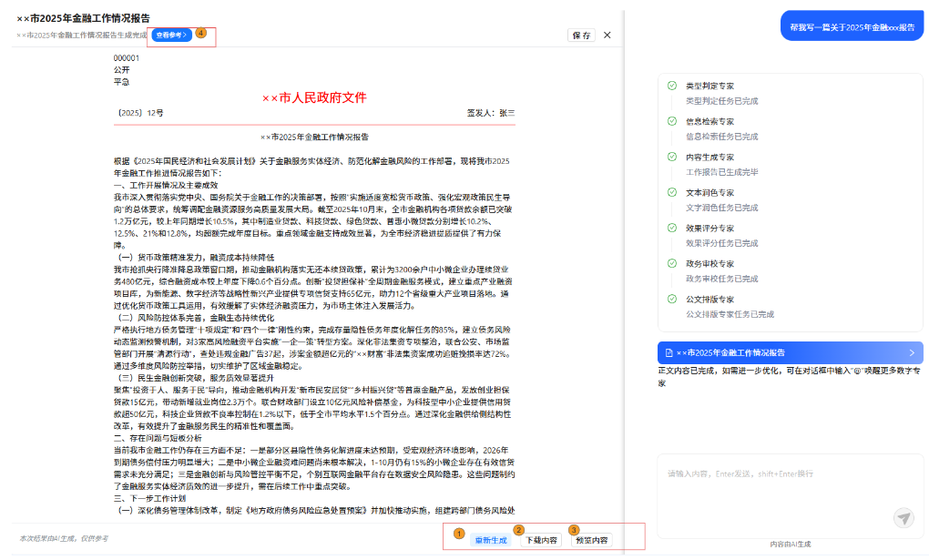Click the 公文排版专家 completed check icon

[x=672, y=299]
